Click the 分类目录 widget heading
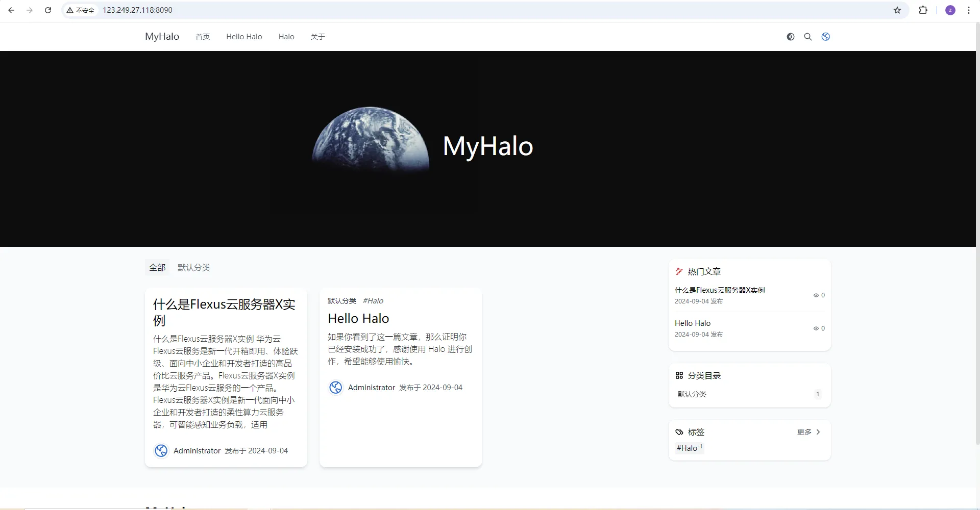The width and height of the screenshot is (980, 510). pyautogui.click(x=704, y=375)
